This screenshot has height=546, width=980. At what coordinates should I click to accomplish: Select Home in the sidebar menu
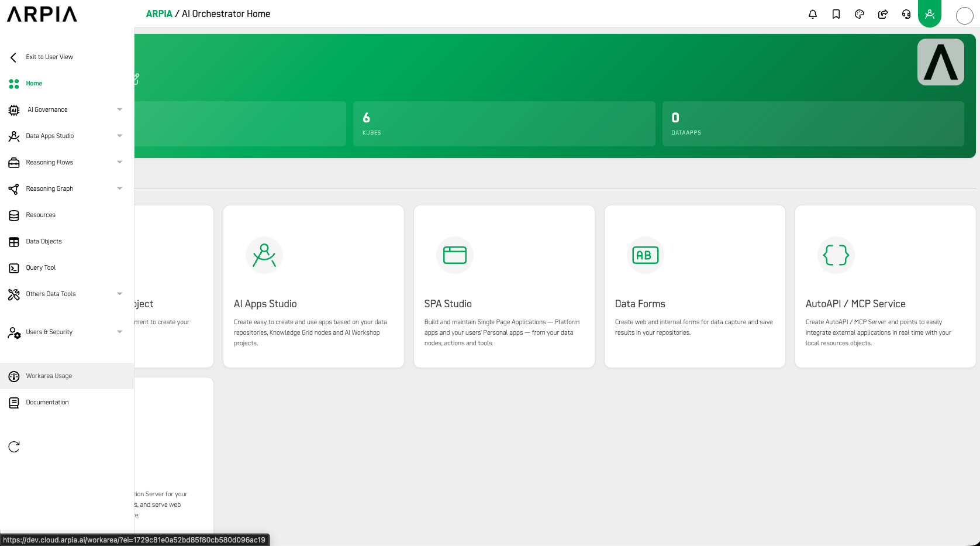67,84
